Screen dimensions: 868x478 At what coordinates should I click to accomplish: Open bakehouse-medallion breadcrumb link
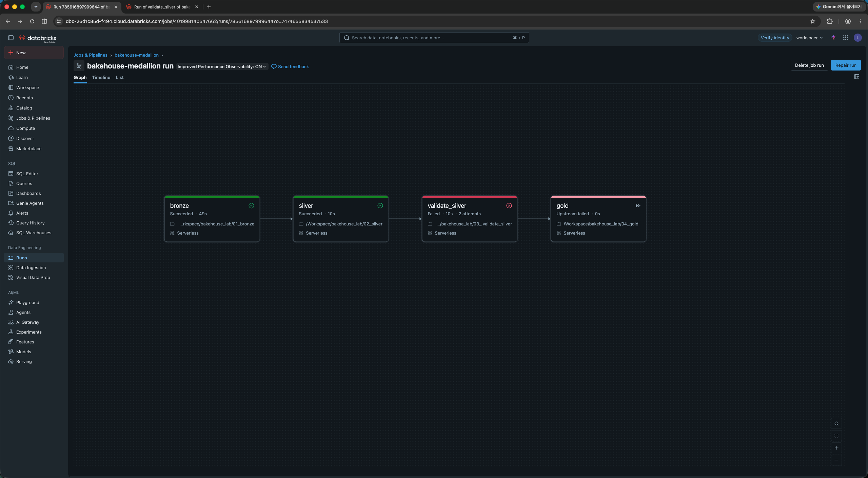tap(137, 55)
